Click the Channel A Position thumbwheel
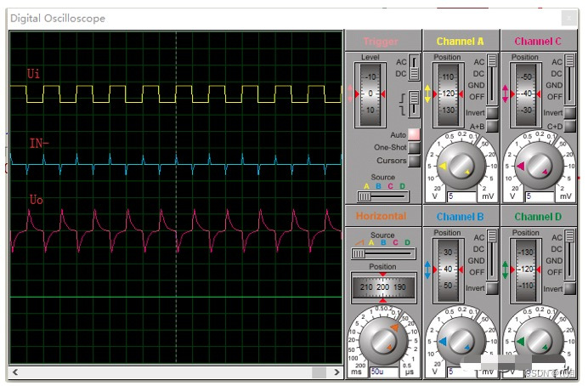The image size is (588, 386). (x=447, y=94)
